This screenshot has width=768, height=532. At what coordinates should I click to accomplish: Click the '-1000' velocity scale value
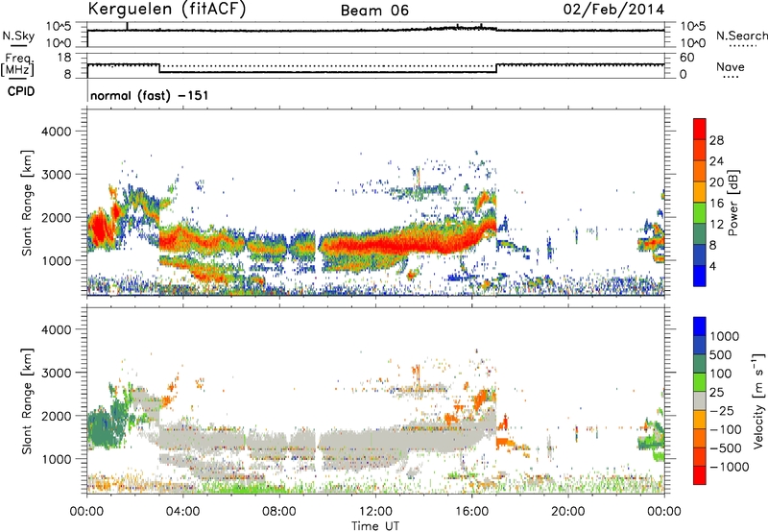tap(729, 467)
